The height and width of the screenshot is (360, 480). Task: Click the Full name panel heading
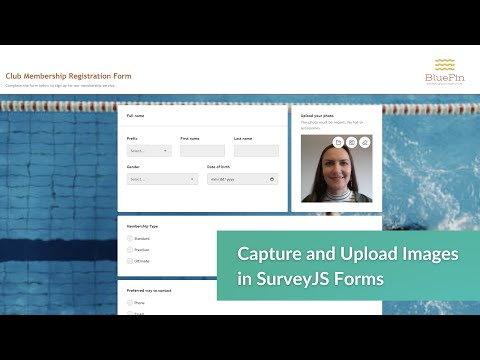(x=135, y=116)
